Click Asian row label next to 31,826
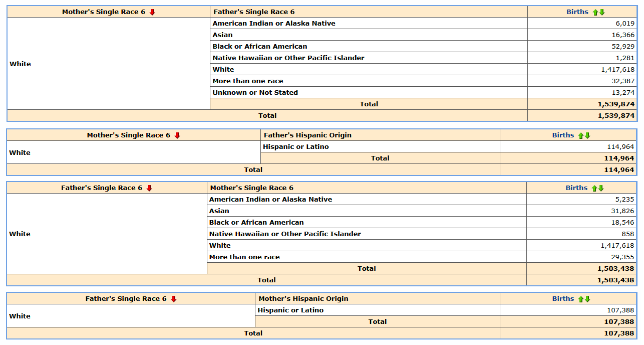 point(219,211)
